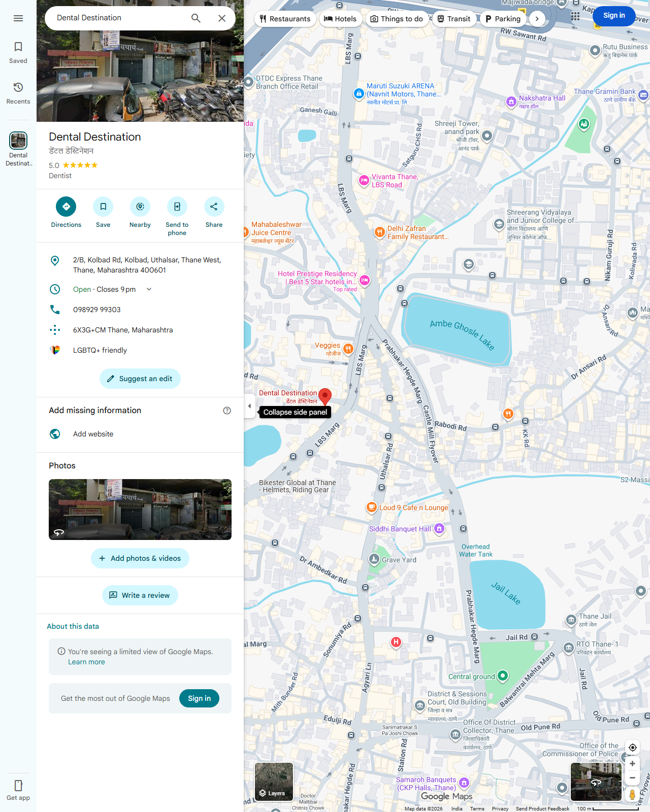Click the Learn more link
Image resolution: width=650 pixels, height=812 pixels.
[x=86, y=662]
